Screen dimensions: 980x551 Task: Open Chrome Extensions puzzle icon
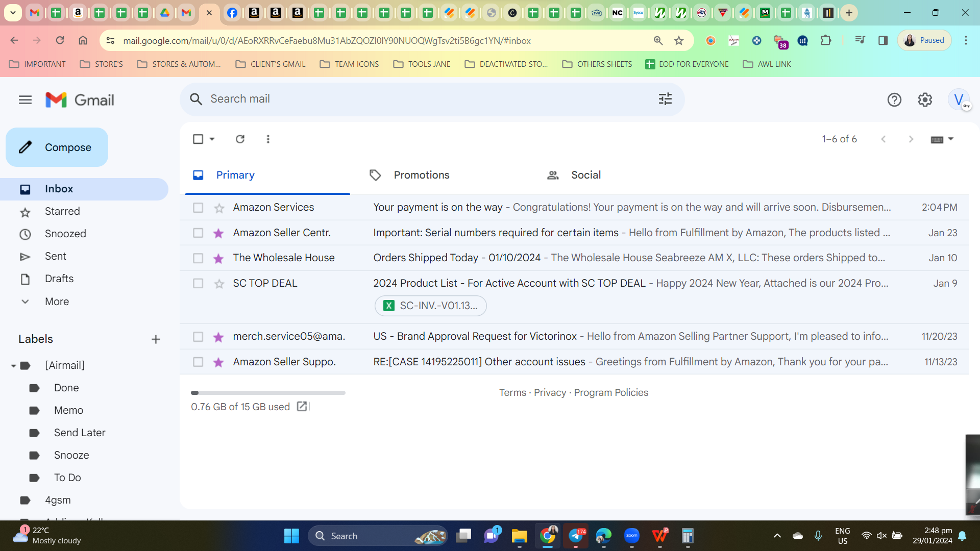pyautogui.click(x=826, y=40)
